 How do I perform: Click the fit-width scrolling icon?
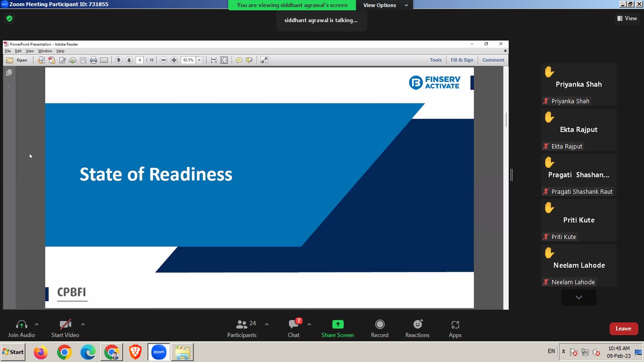coord(214,60)
